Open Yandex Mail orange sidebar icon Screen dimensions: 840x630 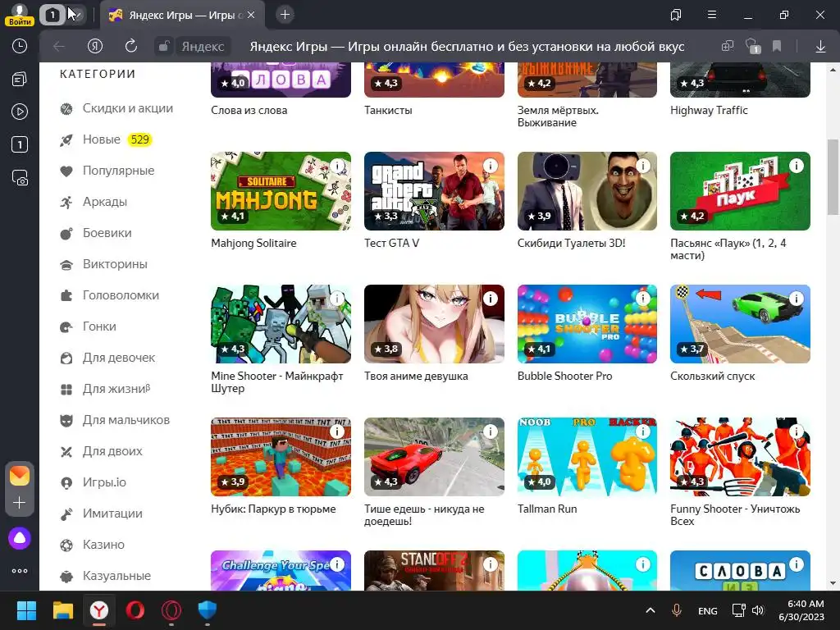20,476
